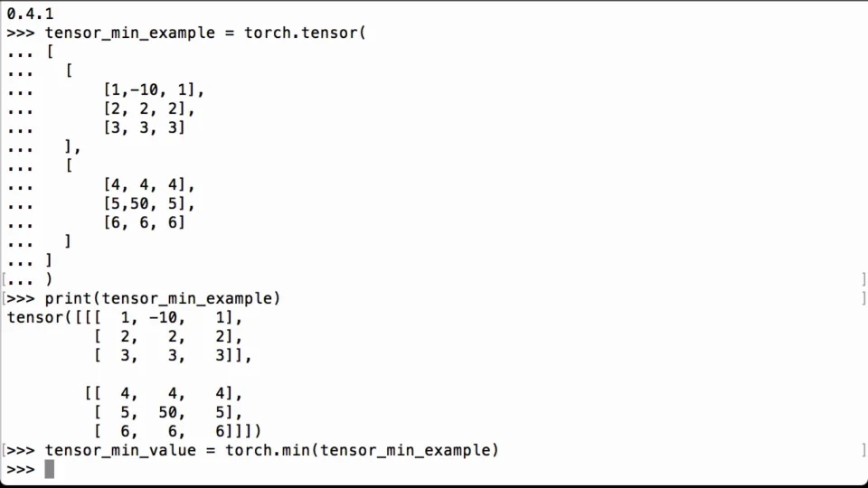Click torch.tensor( in the first command
Screen dimensions: 868x488
(x=305, y=33)
